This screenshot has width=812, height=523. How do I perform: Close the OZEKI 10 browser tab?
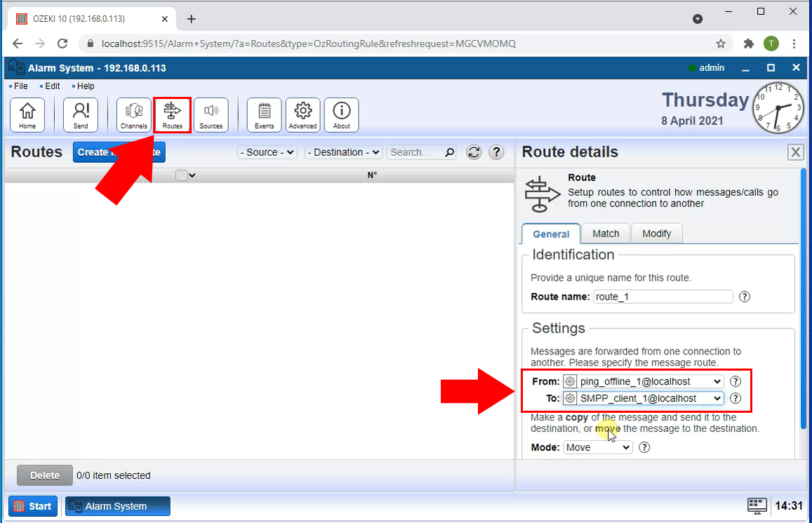[x=165, y=19]
